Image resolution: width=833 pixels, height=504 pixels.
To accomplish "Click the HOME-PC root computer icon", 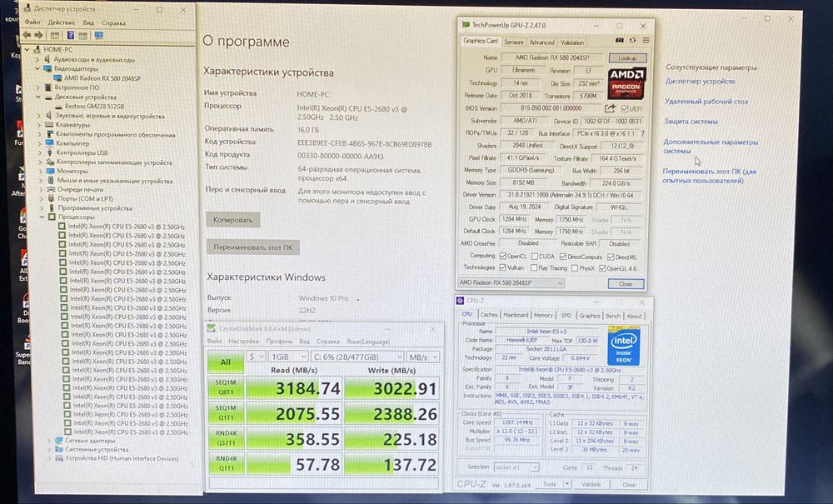I will pos(37,49).
